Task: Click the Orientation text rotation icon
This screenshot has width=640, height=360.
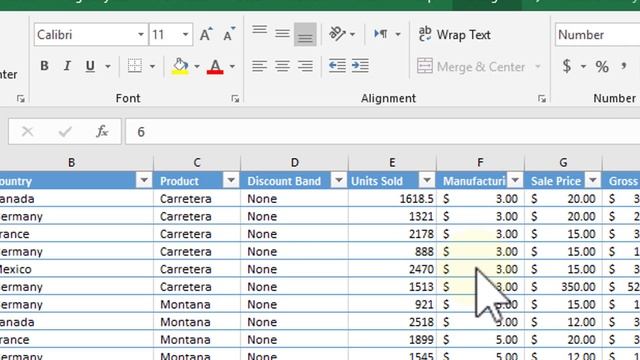Action: pyautogui.click(x=337, y=34)
